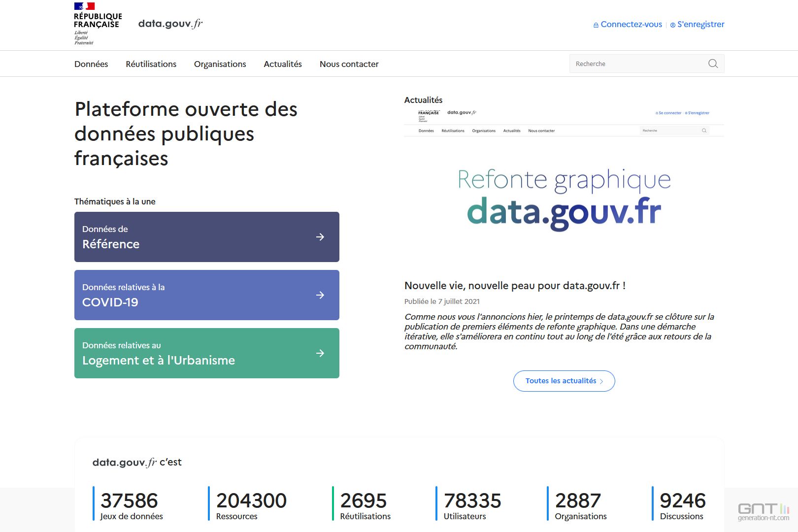
Task: Click the Actualités section heading
Action: click(x=423, y=100)
